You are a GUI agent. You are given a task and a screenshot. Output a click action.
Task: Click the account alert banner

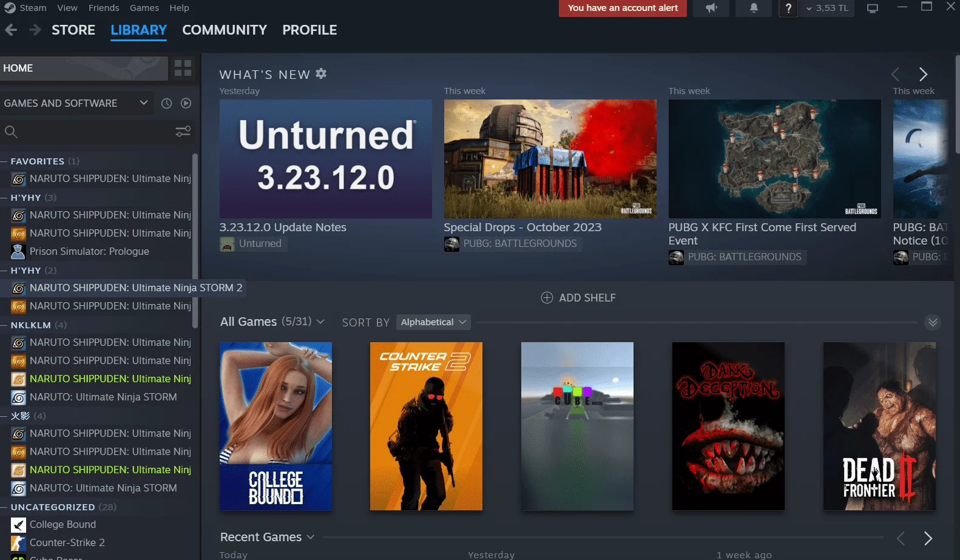tap(623, 8)
